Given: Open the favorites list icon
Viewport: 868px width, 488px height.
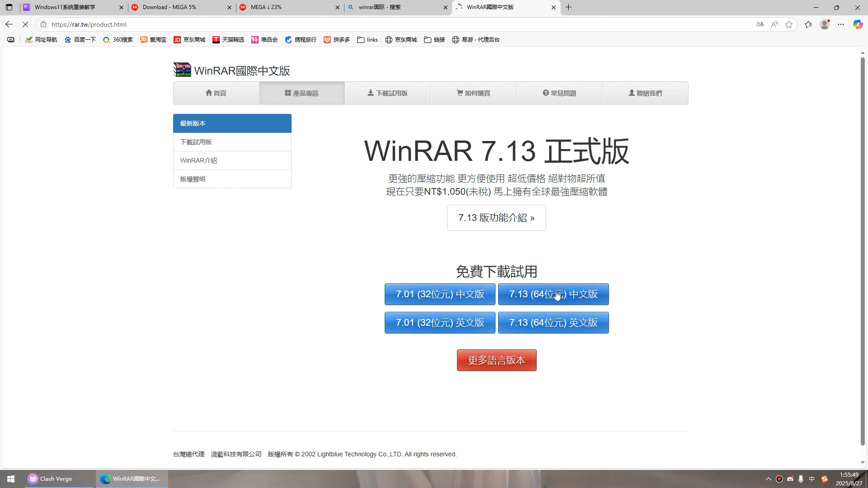Looking at the screenshot, I should [808, 24].
